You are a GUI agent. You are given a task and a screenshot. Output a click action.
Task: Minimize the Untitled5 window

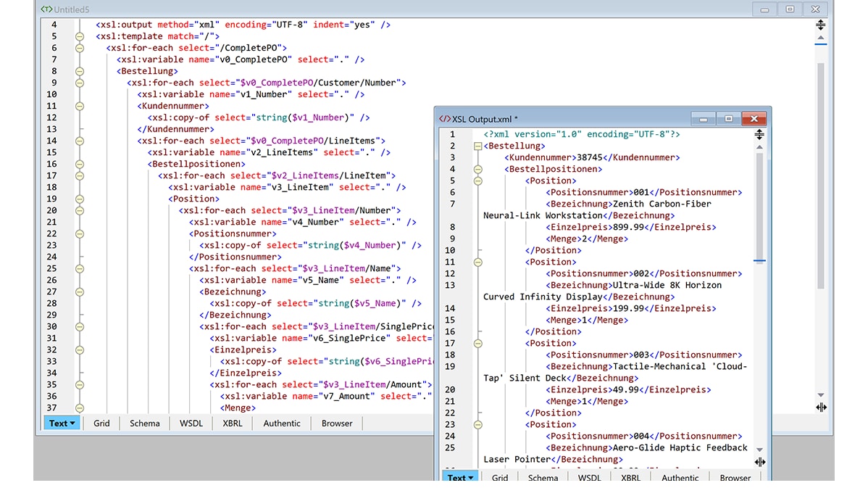[764, 9]
